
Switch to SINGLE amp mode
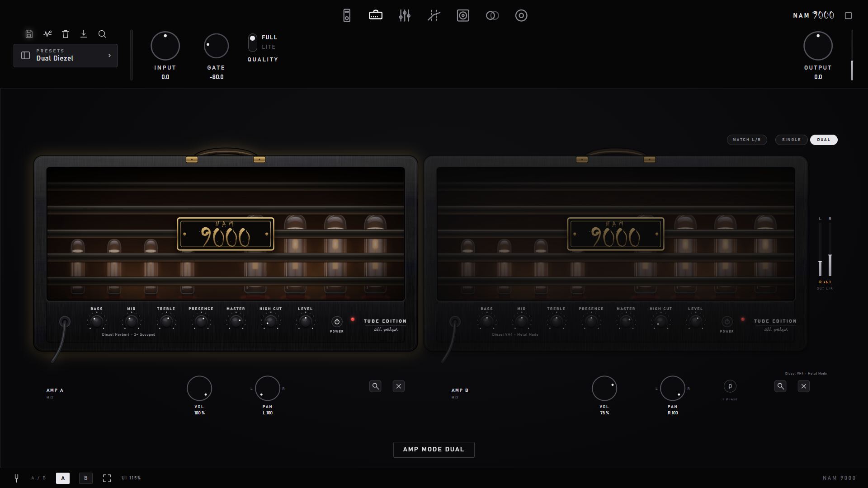[792, 140]
